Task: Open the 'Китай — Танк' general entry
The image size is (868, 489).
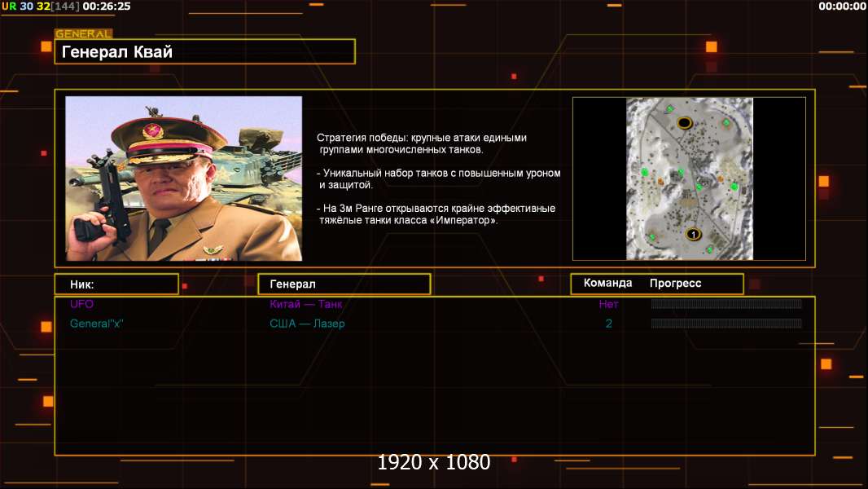Action: click(x=305, y=304)
